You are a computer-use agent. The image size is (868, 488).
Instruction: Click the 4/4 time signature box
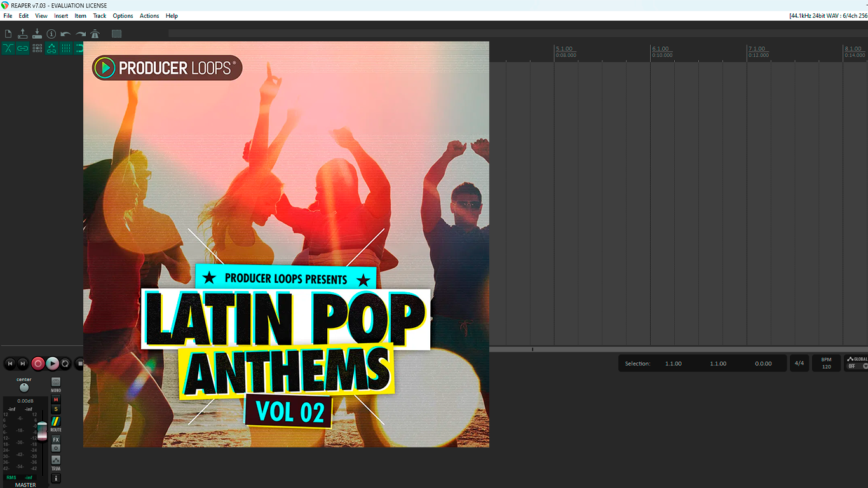(x=799, y=363)
